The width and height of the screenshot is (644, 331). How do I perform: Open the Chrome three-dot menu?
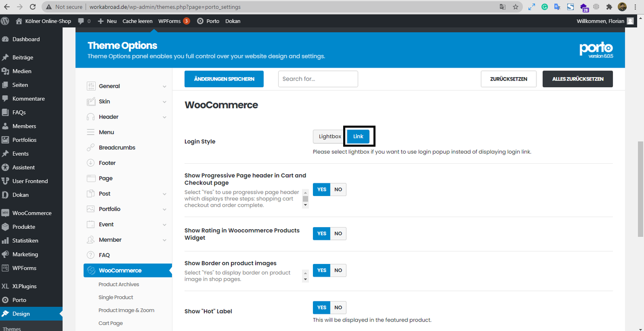tap(636, 7)
